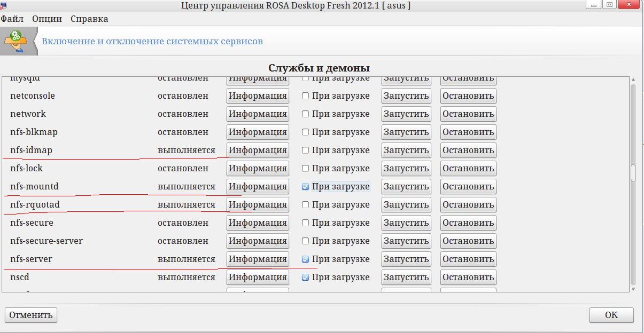Click Запустить for nfs-rquotad
The height and width of the screenshot is (333, 644).
point(406,205)
